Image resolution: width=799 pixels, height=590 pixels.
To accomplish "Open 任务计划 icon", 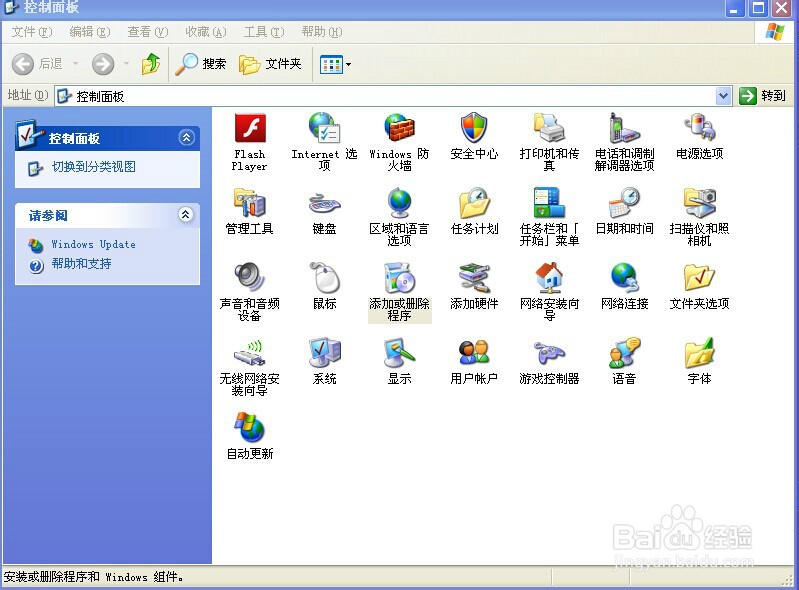I will (474, 203).
